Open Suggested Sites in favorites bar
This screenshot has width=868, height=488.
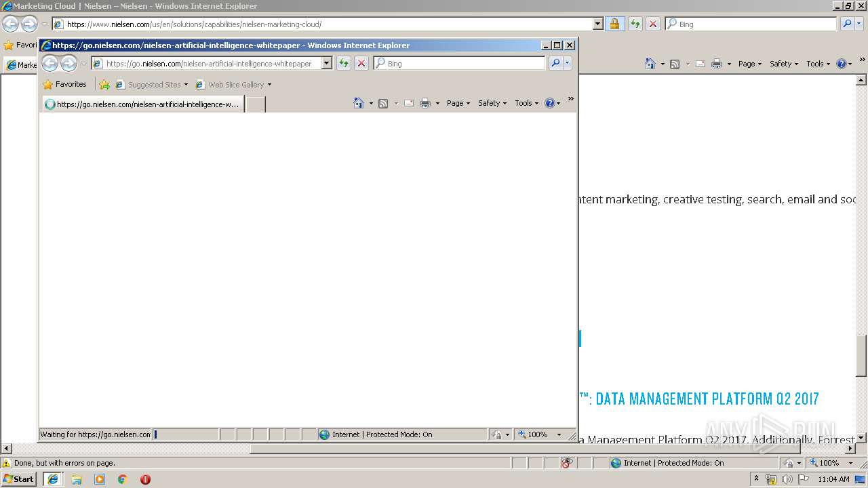point(152,85)
